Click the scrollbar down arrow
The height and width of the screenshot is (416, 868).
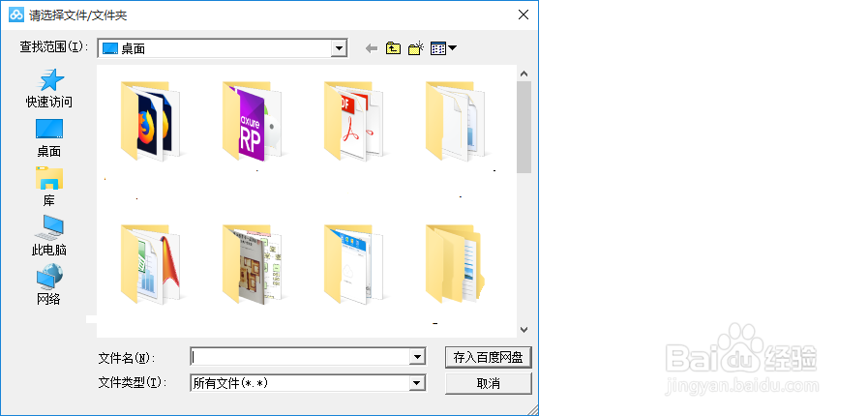coord(524,330)
